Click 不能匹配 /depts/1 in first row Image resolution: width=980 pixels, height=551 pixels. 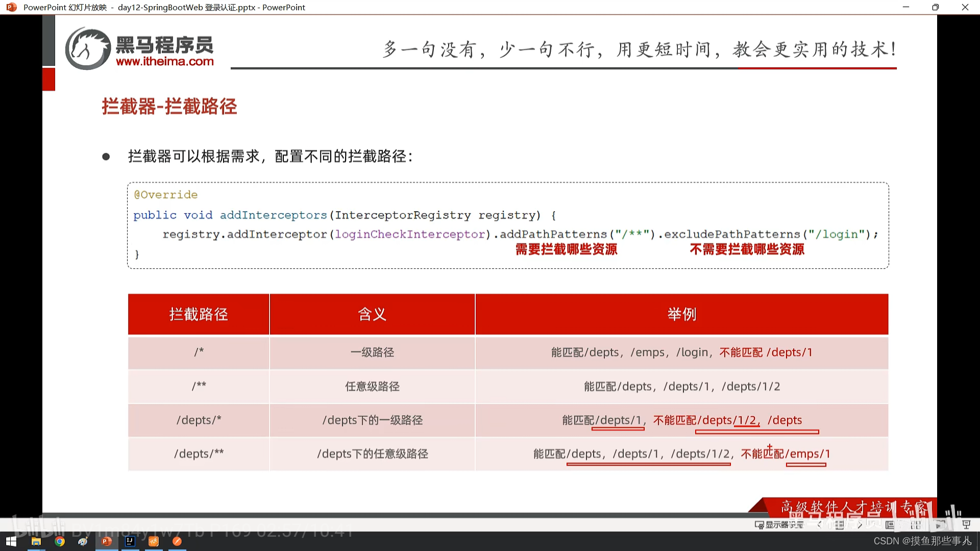point(766,352)
